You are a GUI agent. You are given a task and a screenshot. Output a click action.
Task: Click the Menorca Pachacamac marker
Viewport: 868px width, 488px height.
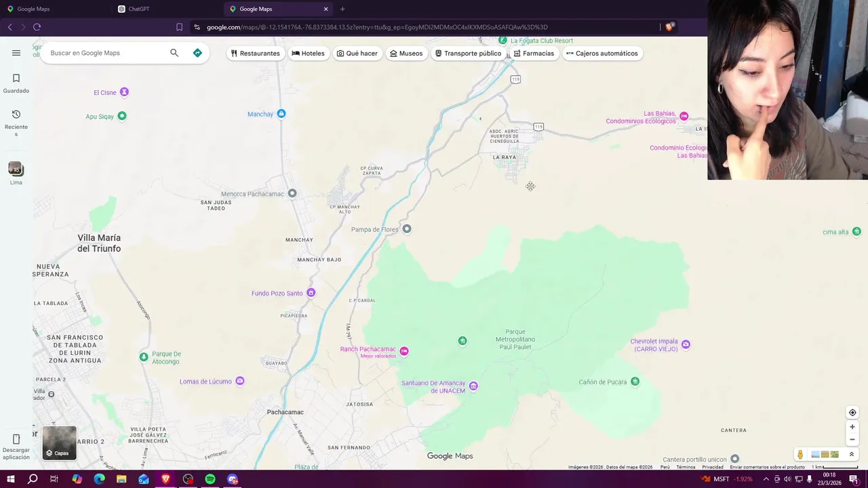pyautogui.click(x=292, y=193)
